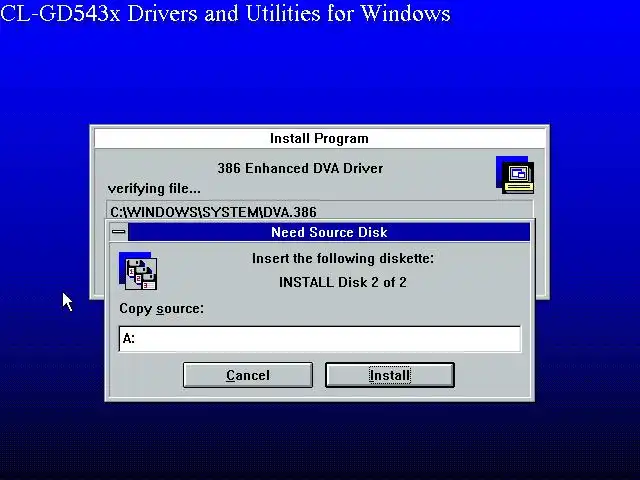This screenshot has height=480, width=640.
Task: Click the C:\WINDOWS\SYSTEM\DVA.386 file path
Action: pos(213,212)
